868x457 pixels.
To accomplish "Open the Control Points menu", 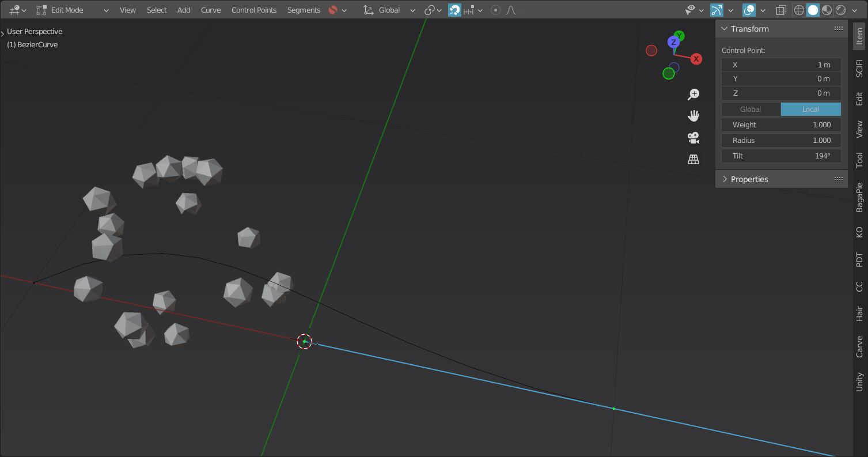I will pos(254,10).
